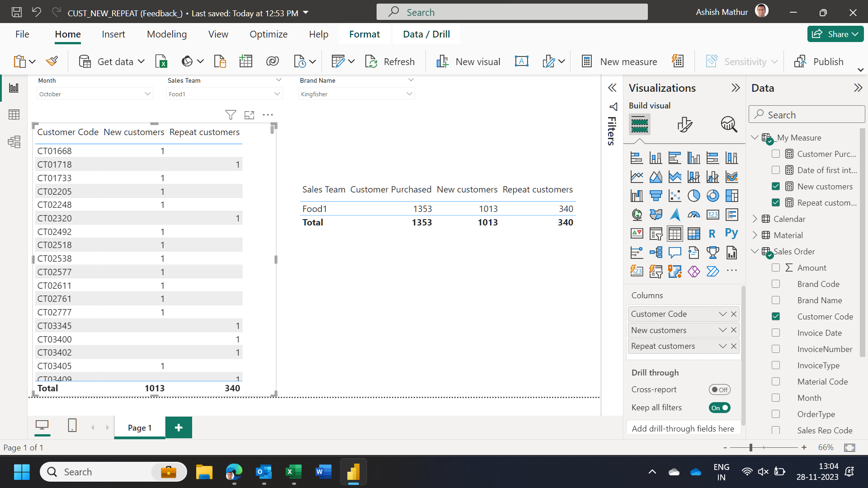This screenshot has height=488, width=868.
Task: Open the Get data dropdown arrow
Action: click(141, 61)
